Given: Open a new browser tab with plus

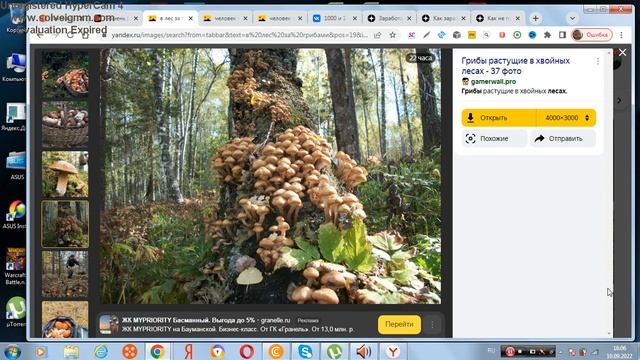Looking at the screenshot, I should tap(536, 18).
